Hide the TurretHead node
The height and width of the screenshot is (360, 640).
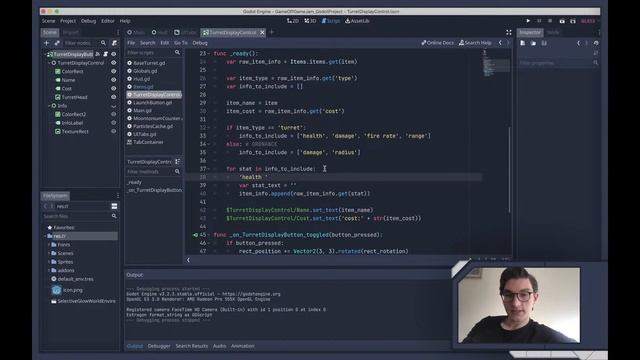click(113, 97)
